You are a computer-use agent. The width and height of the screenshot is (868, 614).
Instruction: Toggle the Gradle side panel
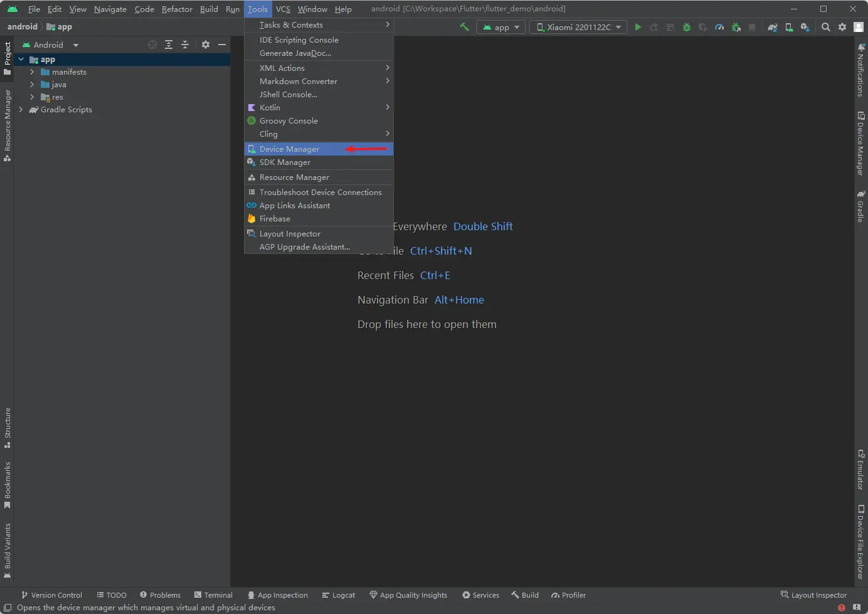860,207
